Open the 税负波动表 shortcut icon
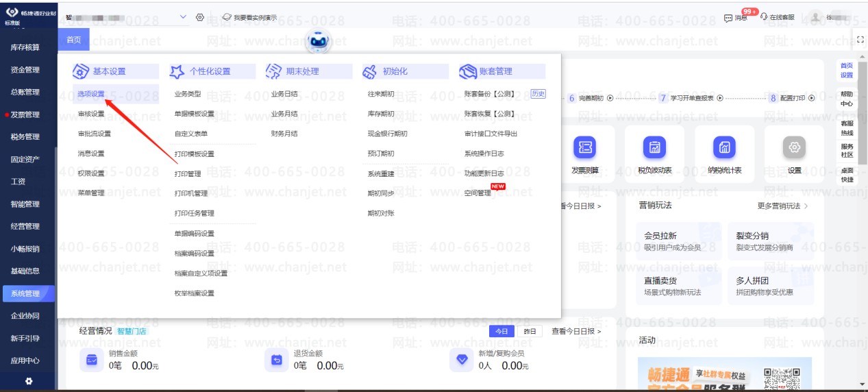 tap(654, 147)
